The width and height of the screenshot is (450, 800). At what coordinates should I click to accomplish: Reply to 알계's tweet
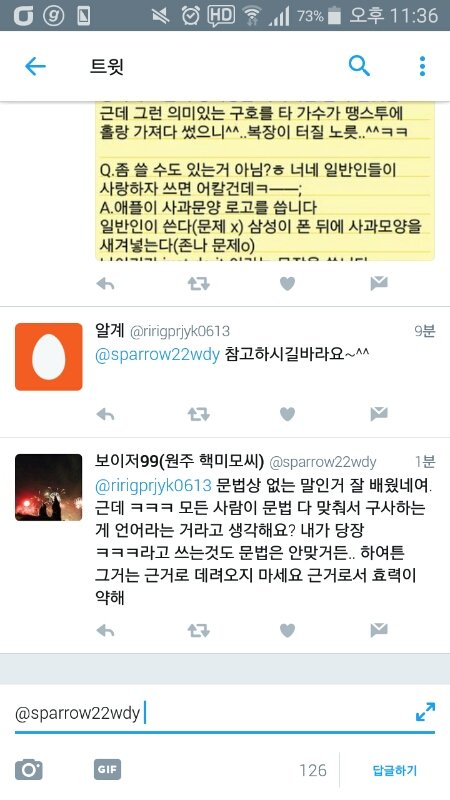pyautogui.click(x=105, y=414)
